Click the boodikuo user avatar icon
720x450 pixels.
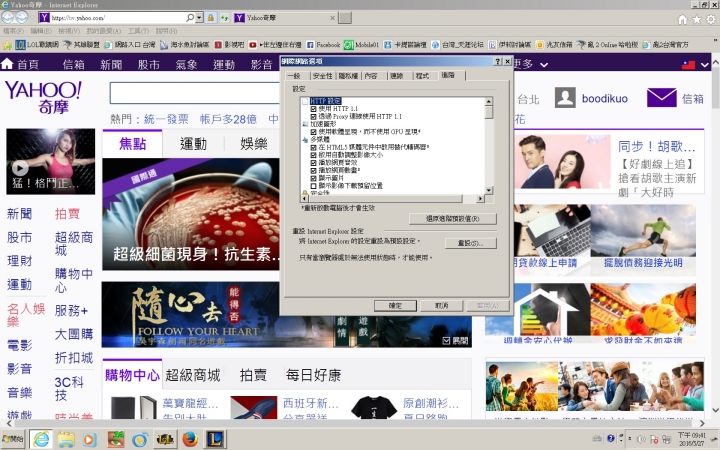(565, 97)
